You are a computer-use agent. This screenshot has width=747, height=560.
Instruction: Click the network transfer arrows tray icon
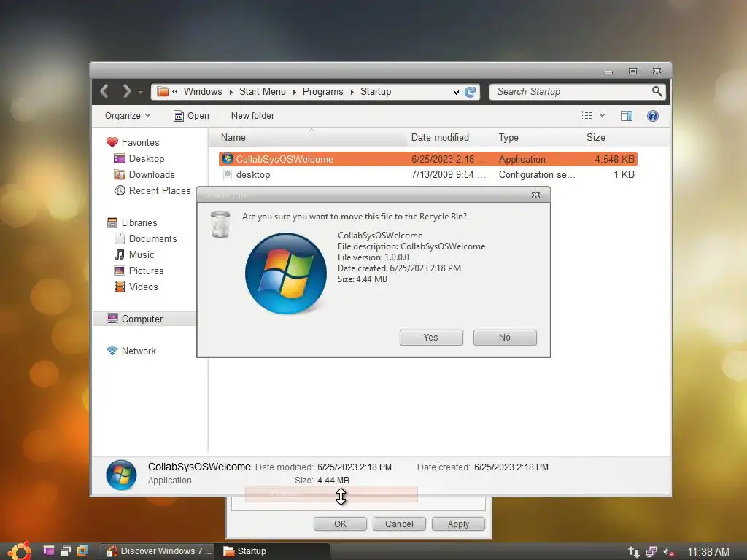[x=633, y=551]
